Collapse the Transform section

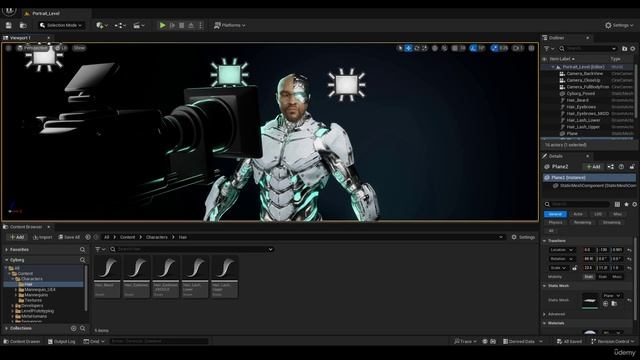click(x=545, y=241)
